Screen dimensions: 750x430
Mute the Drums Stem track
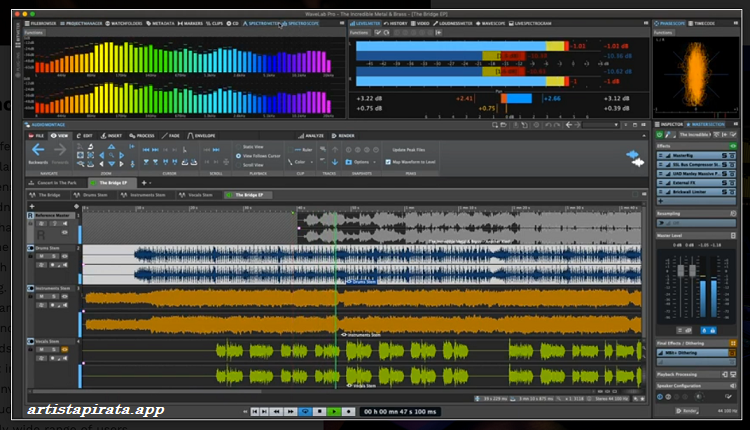click(42, 256)
